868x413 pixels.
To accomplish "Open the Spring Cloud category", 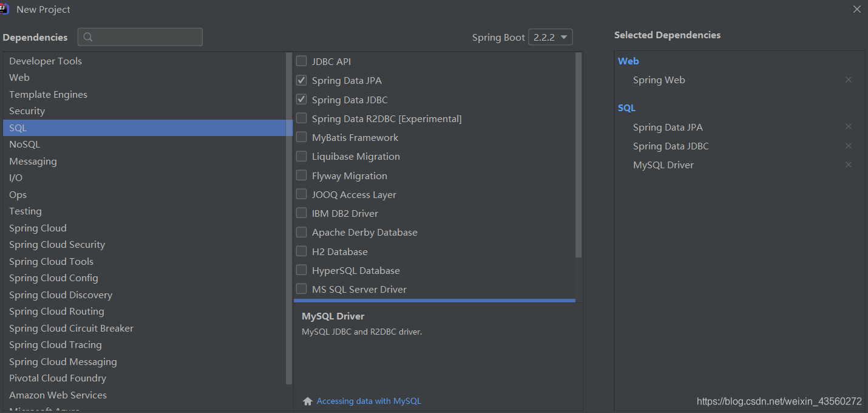I will (144, 228).
